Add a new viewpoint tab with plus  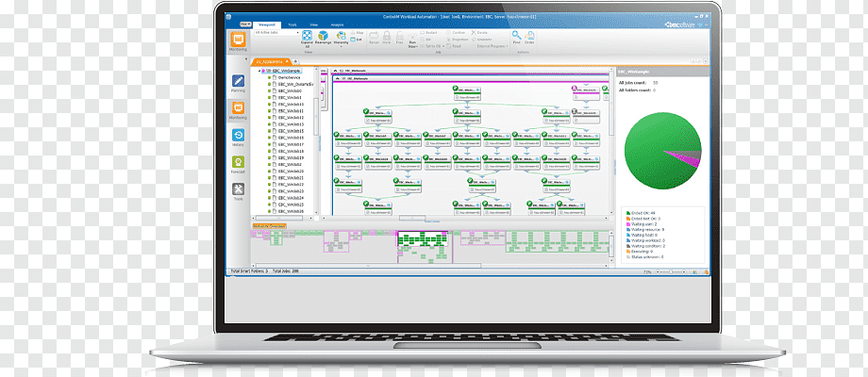click(x=295, y=61)
